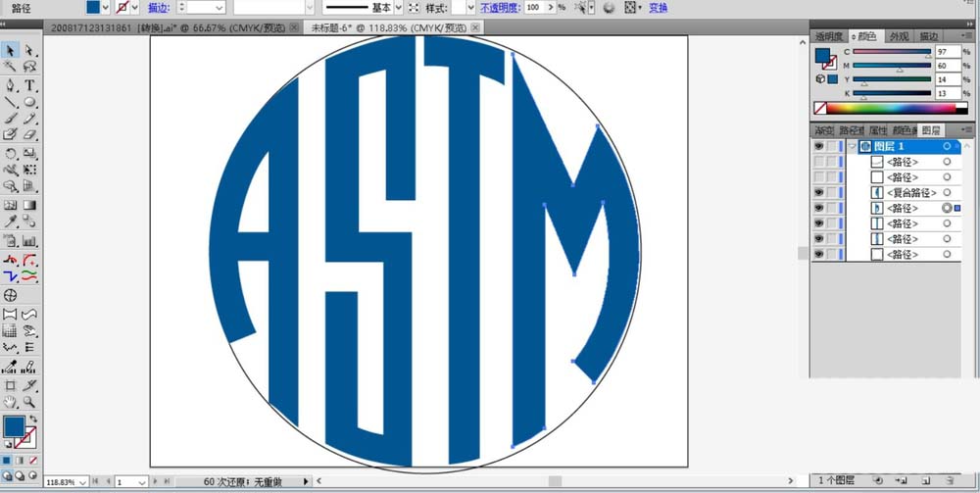Open zoom level dropdown 118.83%
The image size is (980, 493).
[x=83, y=482]
